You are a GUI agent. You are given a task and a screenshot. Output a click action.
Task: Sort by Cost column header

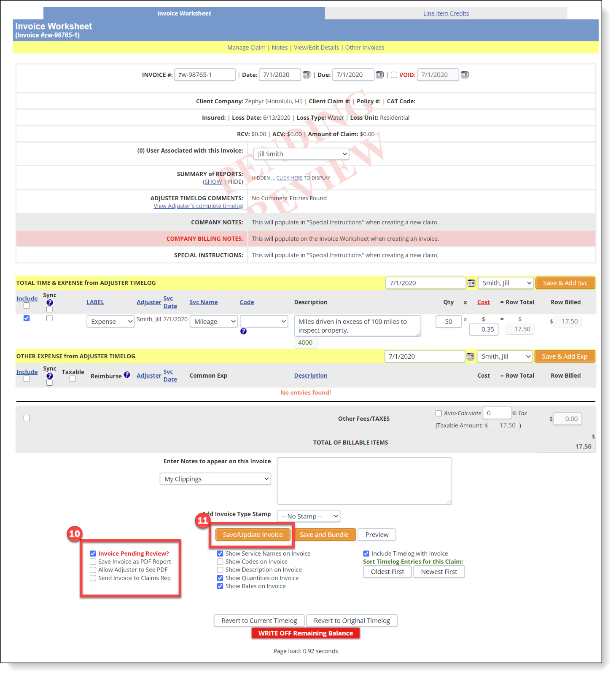(x=484, y=302)
